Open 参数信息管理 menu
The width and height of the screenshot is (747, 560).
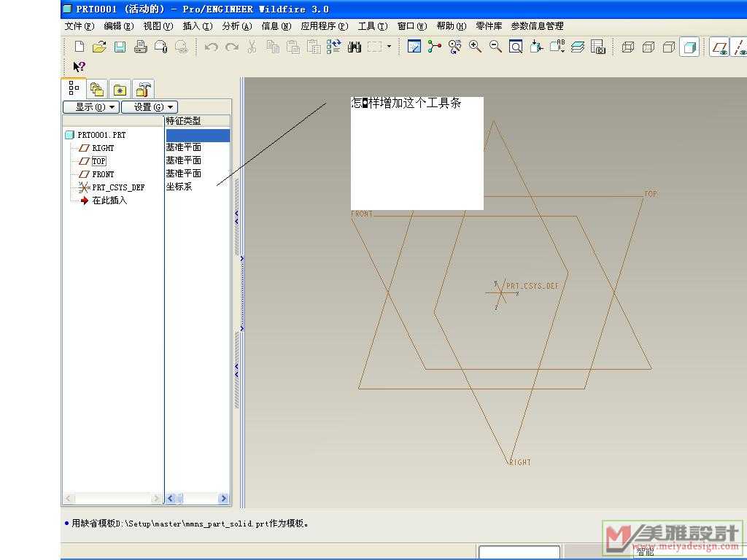click(x=538, y=26)
